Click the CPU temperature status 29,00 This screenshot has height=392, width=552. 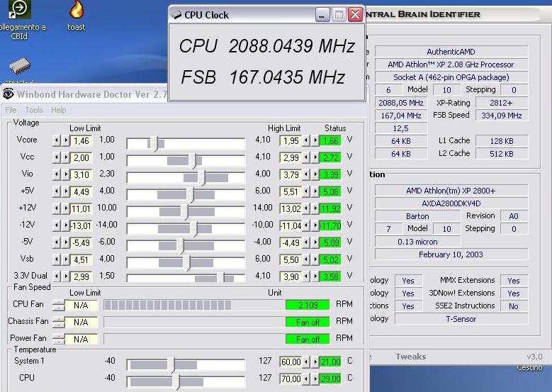point(330,379)
